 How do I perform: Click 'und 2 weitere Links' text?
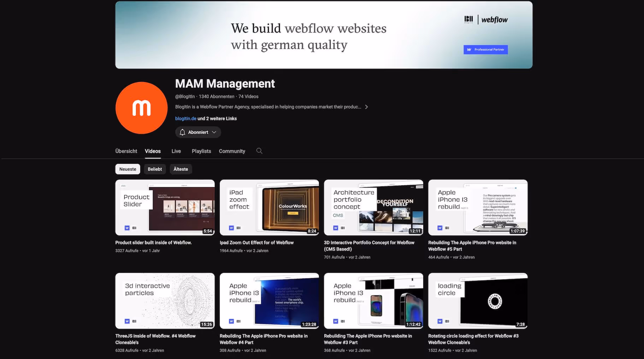[217, 118]
